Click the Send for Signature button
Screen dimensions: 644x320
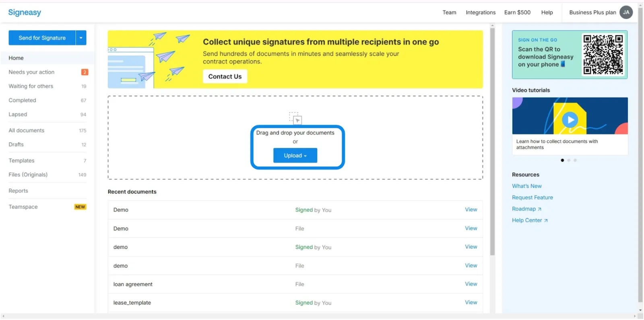click(42, 38)
